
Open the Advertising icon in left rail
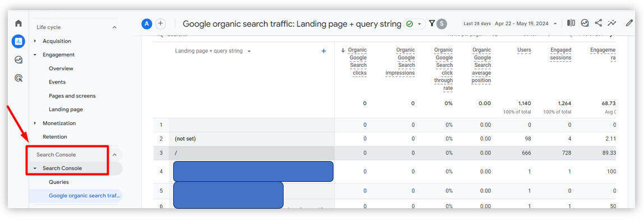(x=18, y=78)
